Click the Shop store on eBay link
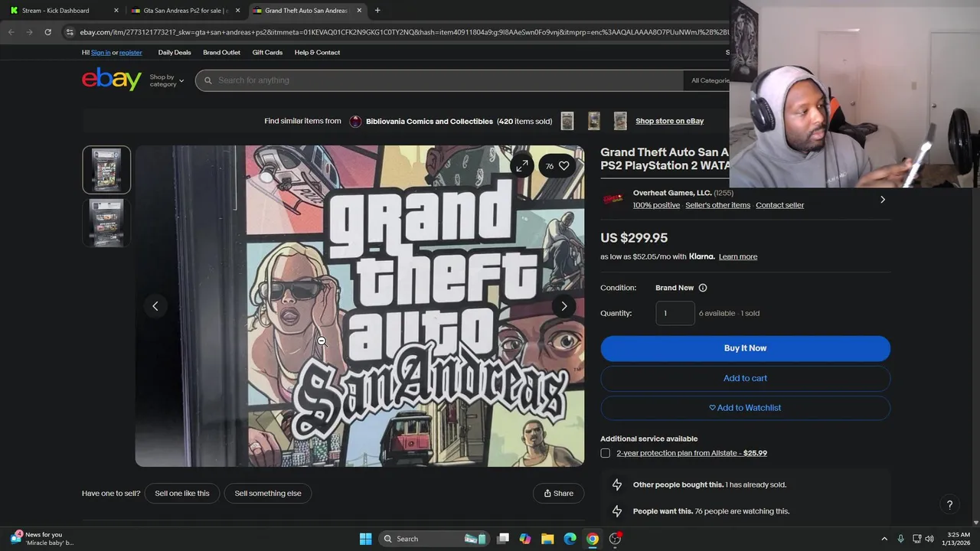The width and height of the screenshot is (980, 551). click(669, 121)
